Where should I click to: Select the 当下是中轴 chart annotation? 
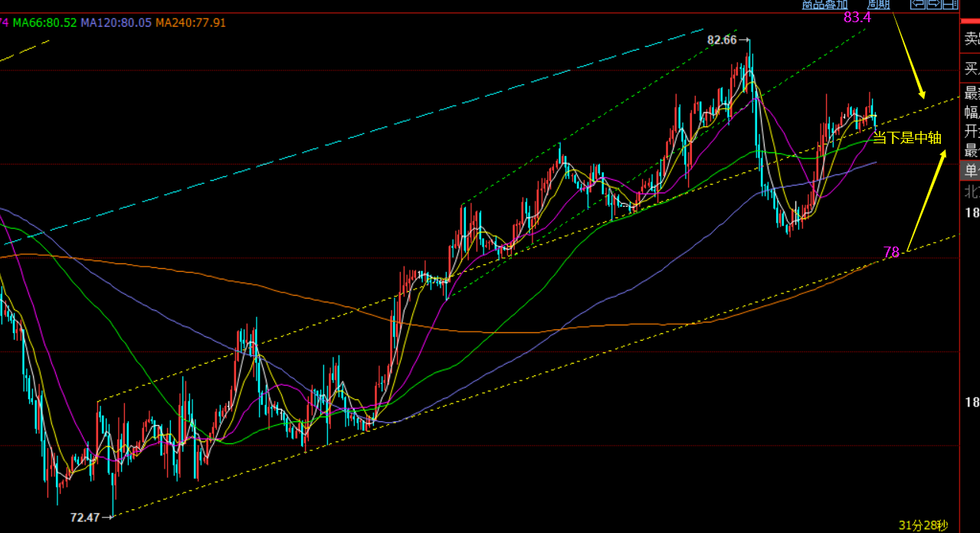pyautogui.click(x=907, y=138)
